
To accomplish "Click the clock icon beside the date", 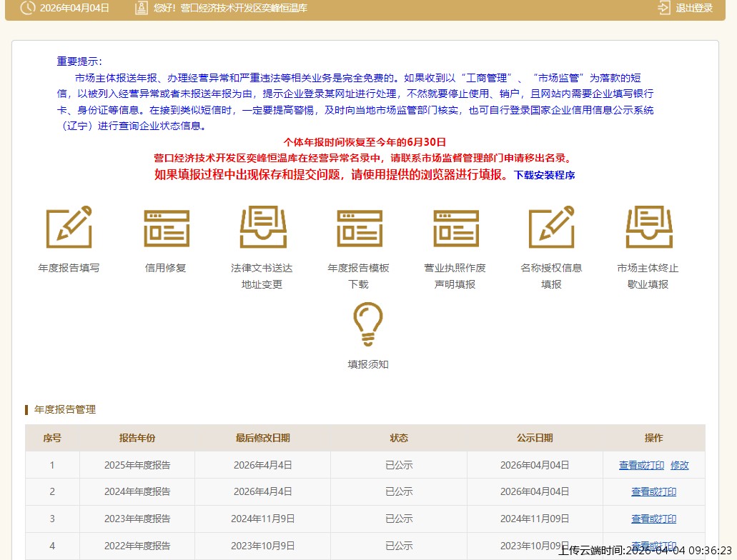I will pyautogui.click(x=27, y=9).
